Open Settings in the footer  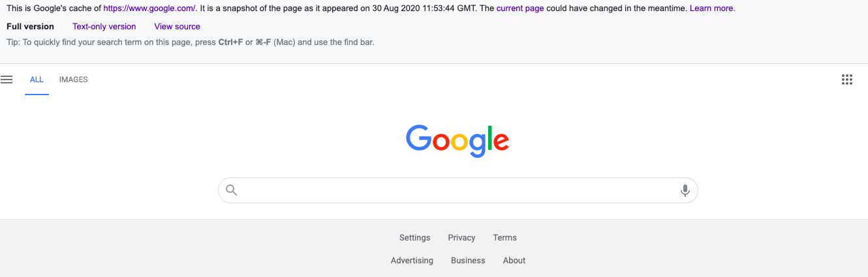[414, 238]
